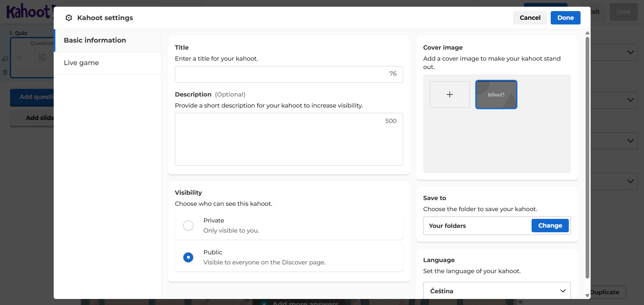Image resolution: width=644 pixels, height=305 pixels.
Task: Select the Public visibility radio button
Action: [188, 257]
